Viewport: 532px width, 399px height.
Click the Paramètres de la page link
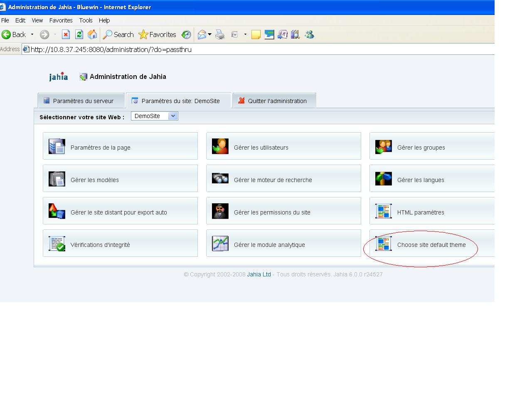[x=101, y=148]
